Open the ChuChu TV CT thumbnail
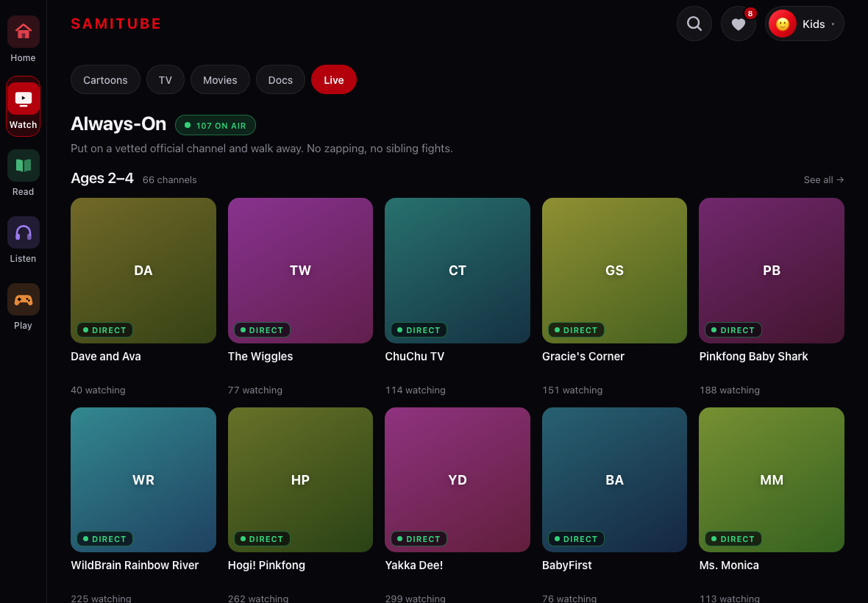The image size is (868, 603). [458, 271]
